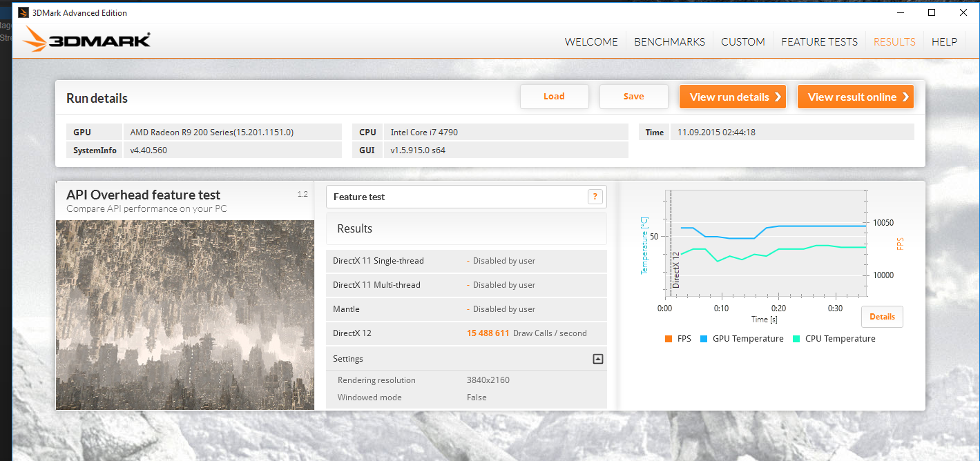Click View run details button

733,97
